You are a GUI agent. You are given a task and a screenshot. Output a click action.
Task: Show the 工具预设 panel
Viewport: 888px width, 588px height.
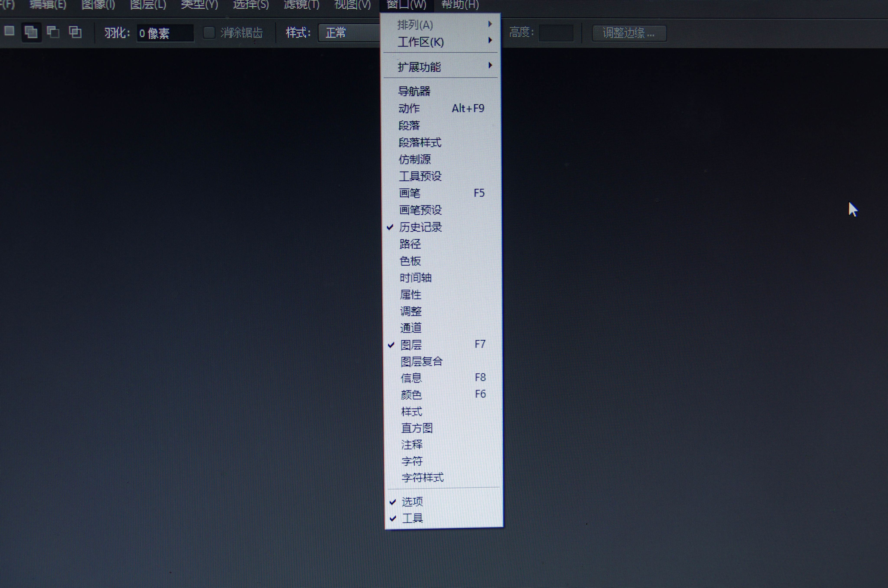(442, 176)
